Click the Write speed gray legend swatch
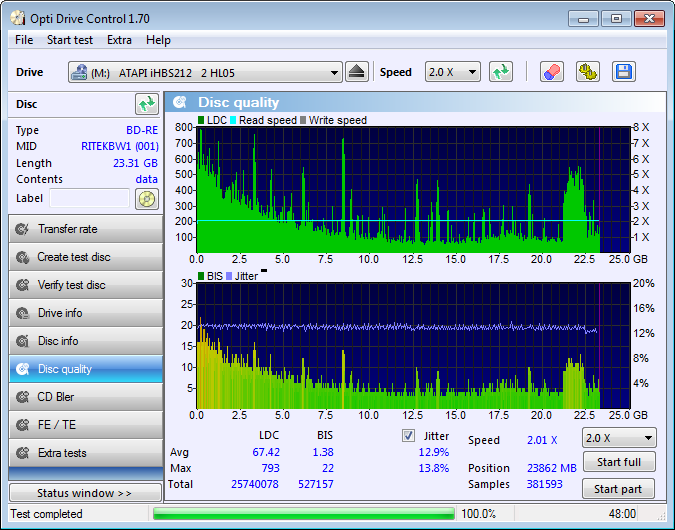Image resolution: width=675 pixels, height=530 pixels. coord(303,120)
